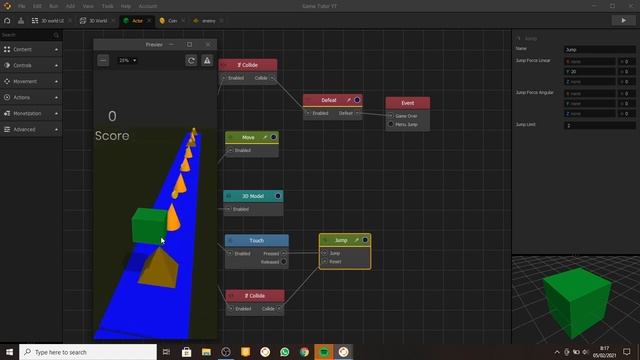Open the mind map hierarchy icon
This screenshot has width=640, height=360.
point(21,20)
